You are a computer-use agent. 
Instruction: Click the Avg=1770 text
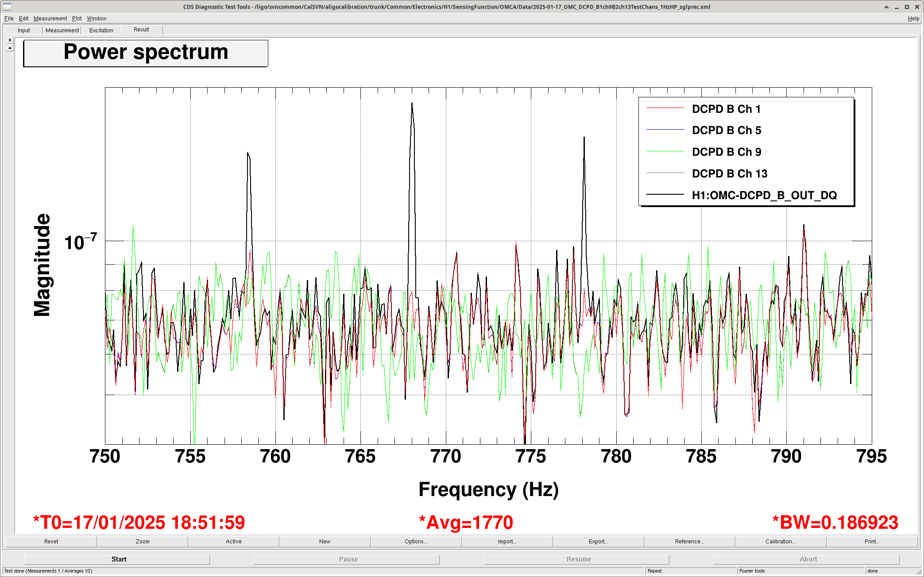466,523
